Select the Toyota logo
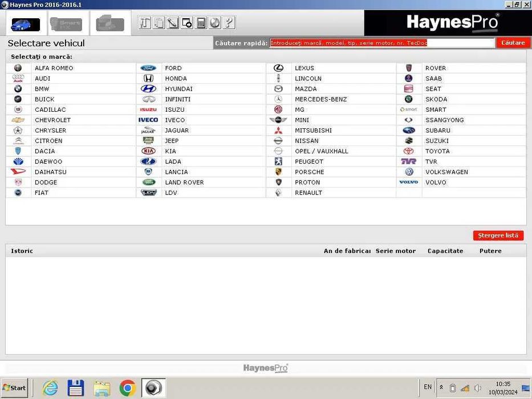Viewport: 532px width, 399px height. [409, 151]
